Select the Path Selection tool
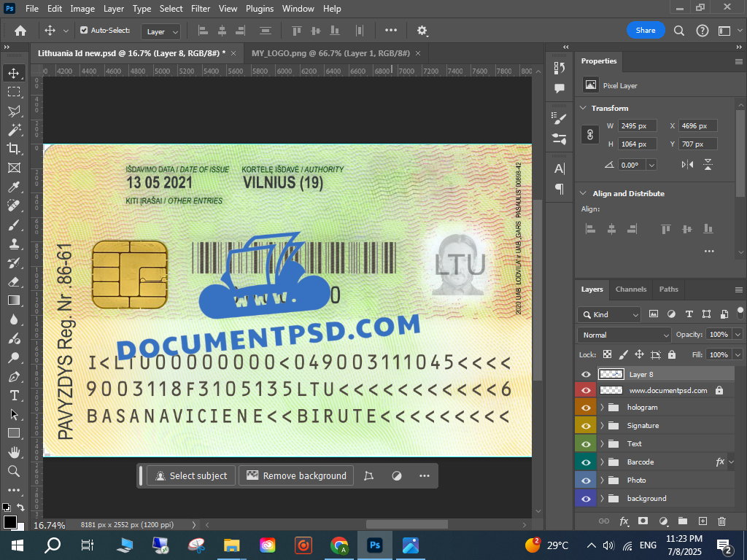This screenshot has height=560, width=747. click(x=14, y=414)
